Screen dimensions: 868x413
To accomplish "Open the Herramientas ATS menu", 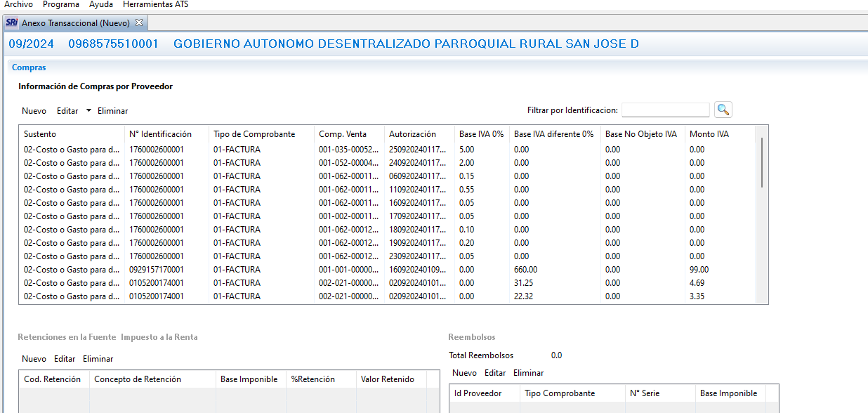I will coord(155,4).
